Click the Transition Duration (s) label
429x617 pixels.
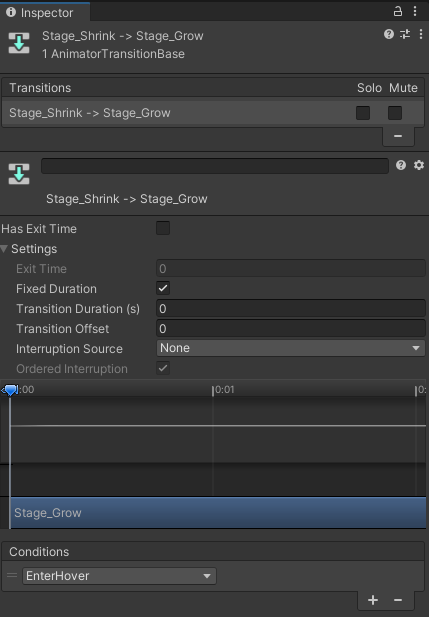click(78, 309)
